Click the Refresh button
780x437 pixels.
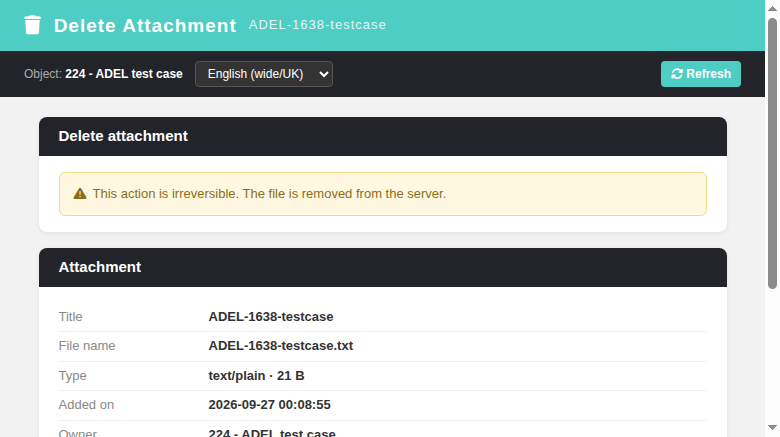coord(700,74)
